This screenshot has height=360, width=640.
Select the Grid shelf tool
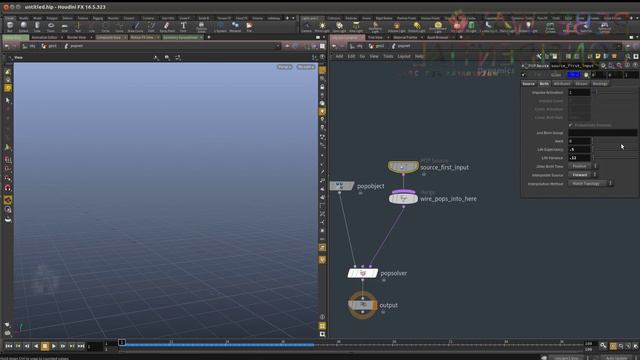coord(64,27)
